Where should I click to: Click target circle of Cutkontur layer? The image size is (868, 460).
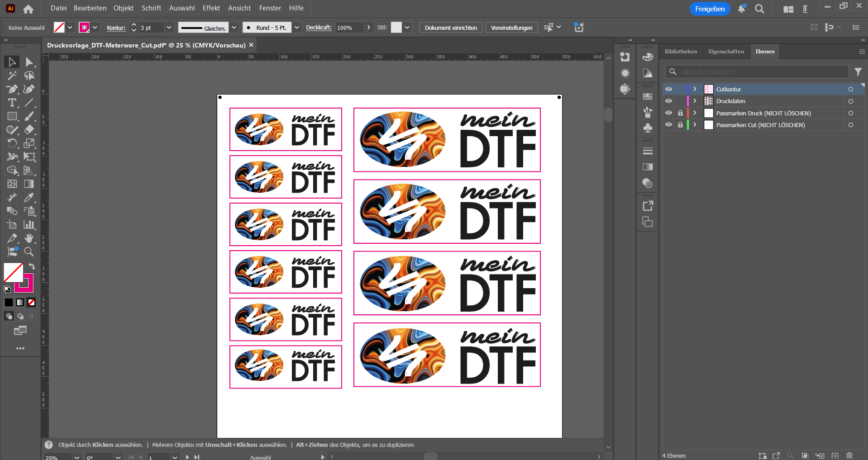point(851,89)
